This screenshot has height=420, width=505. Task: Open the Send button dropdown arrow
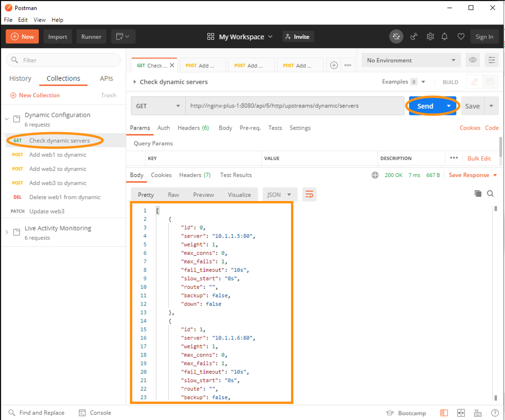click(449, 106)
